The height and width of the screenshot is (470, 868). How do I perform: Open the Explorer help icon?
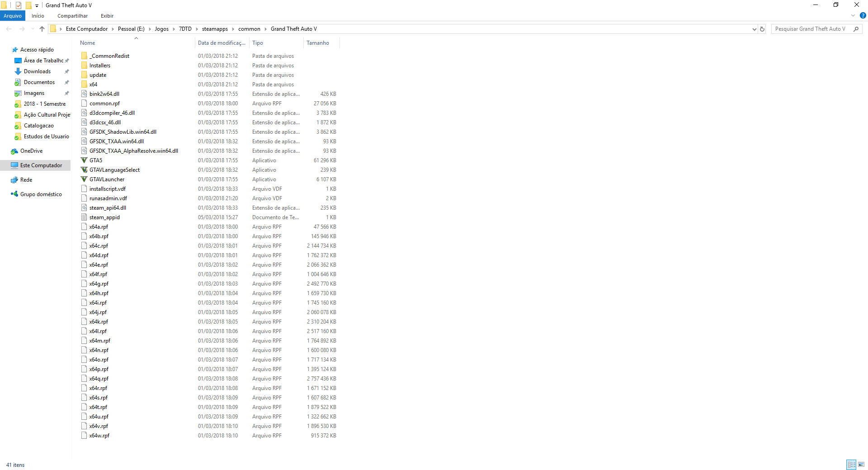[863, 15]
